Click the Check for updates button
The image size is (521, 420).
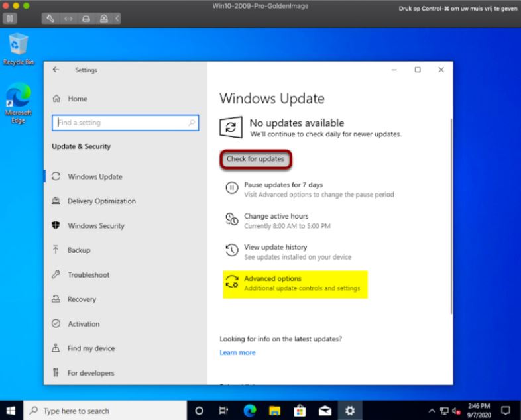(255, 159)
